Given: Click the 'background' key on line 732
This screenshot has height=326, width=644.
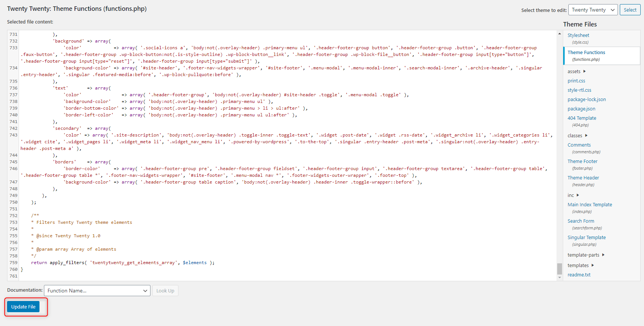Looking at the screenshot, I should click(69, 41).
